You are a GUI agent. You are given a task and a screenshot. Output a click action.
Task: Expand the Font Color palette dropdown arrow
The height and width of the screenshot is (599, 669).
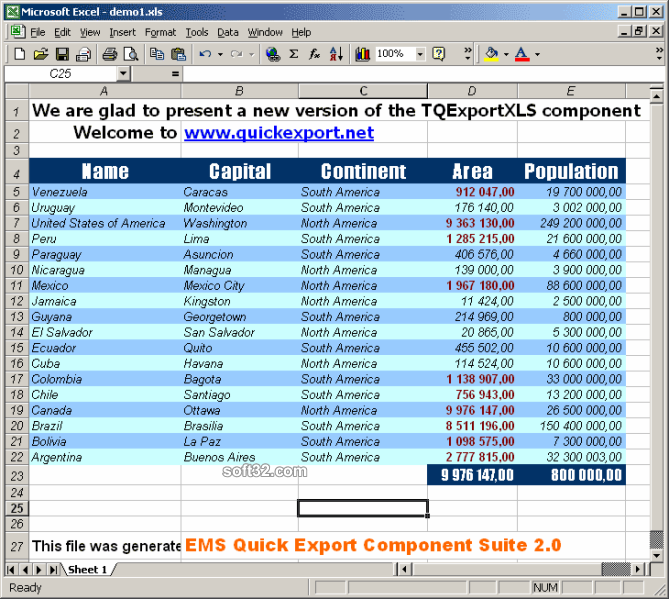tap(537, 54)
